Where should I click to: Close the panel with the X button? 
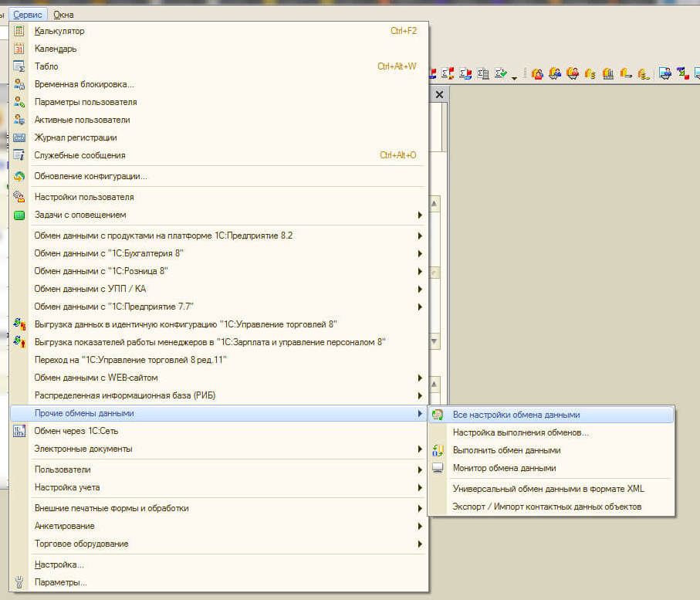439,94
